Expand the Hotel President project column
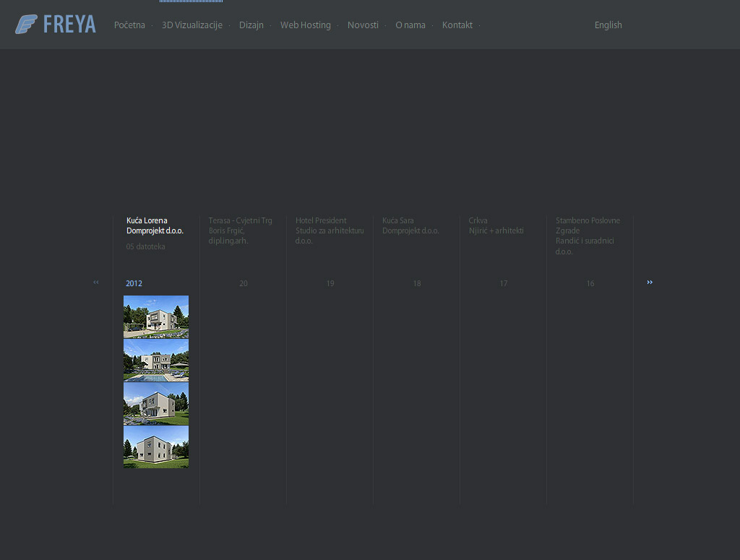Image resolution: width=740 pixels, height=560 pixels. pos(321,220)
